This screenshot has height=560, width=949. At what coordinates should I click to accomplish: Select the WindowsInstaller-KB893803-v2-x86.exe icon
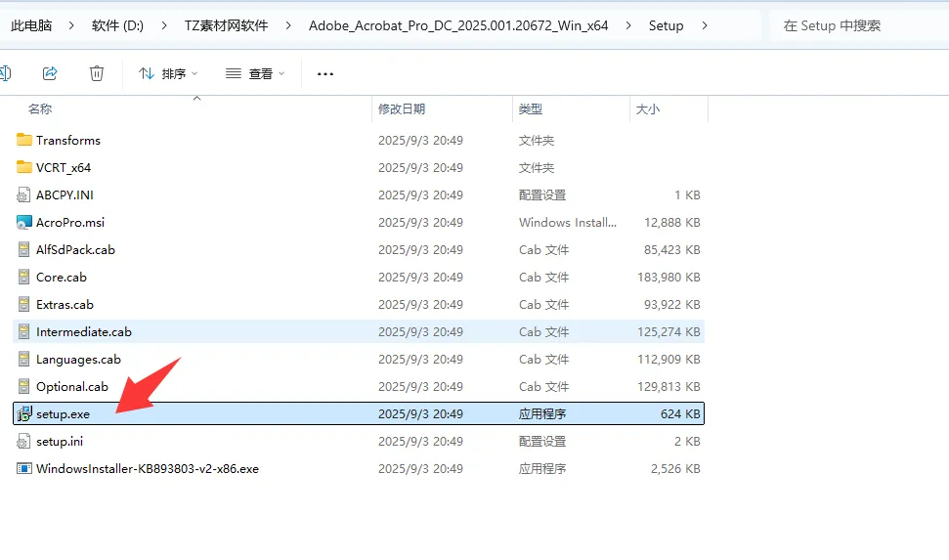coord(23,468)
